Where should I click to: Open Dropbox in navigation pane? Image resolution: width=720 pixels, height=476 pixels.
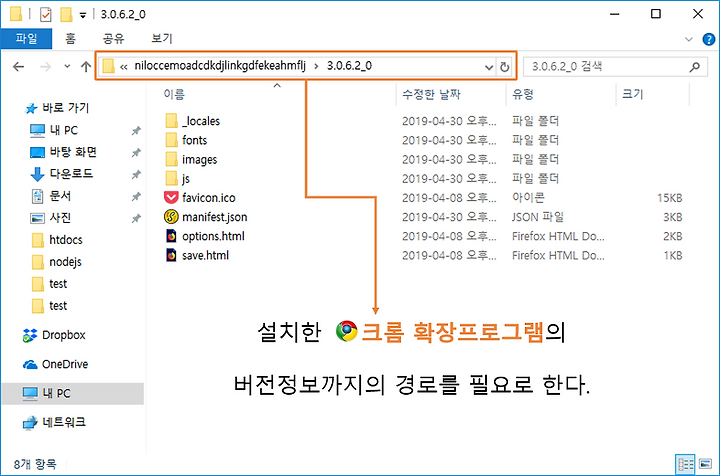pyautogui.click(x=54, y=336)
